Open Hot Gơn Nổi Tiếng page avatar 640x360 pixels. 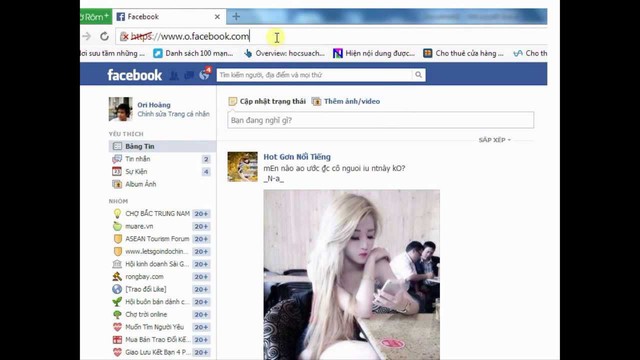[242, 167]
